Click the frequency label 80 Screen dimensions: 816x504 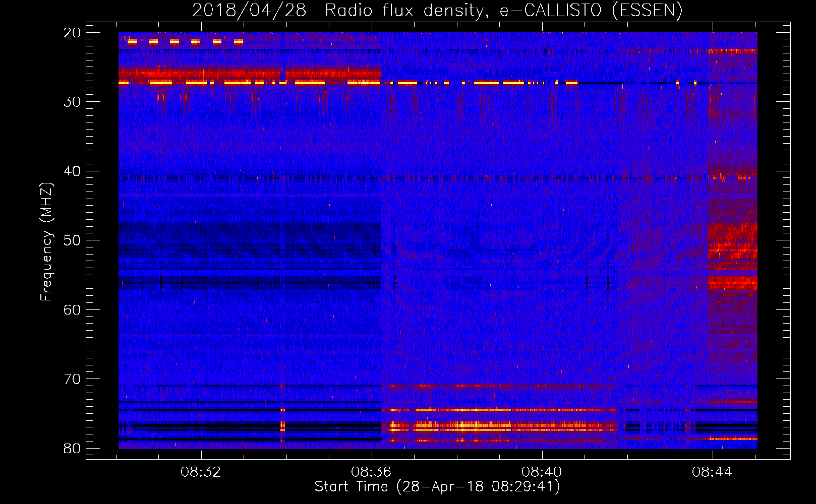click(x=72, y=449)
